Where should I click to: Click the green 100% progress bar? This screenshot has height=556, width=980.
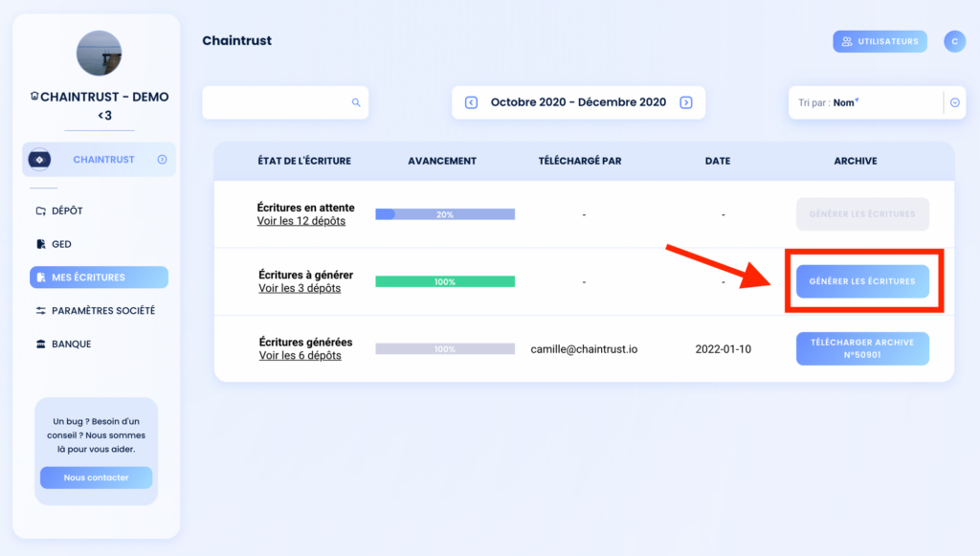(x=445, y=281)
